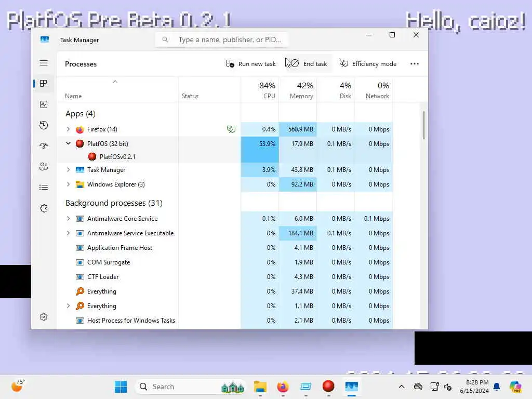Click the three-dots more options button
532x399 pixels.
click(x=414, y=64)
